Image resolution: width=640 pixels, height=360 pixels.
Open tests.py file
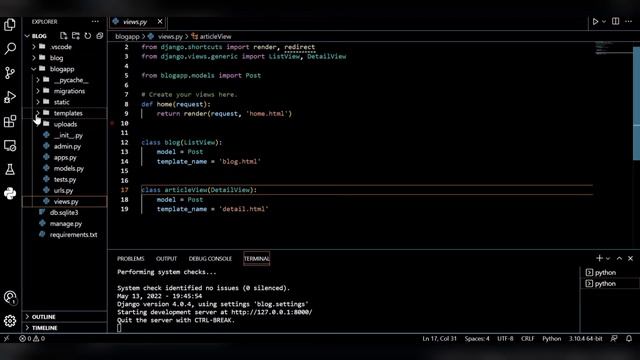tap(65, 179)
